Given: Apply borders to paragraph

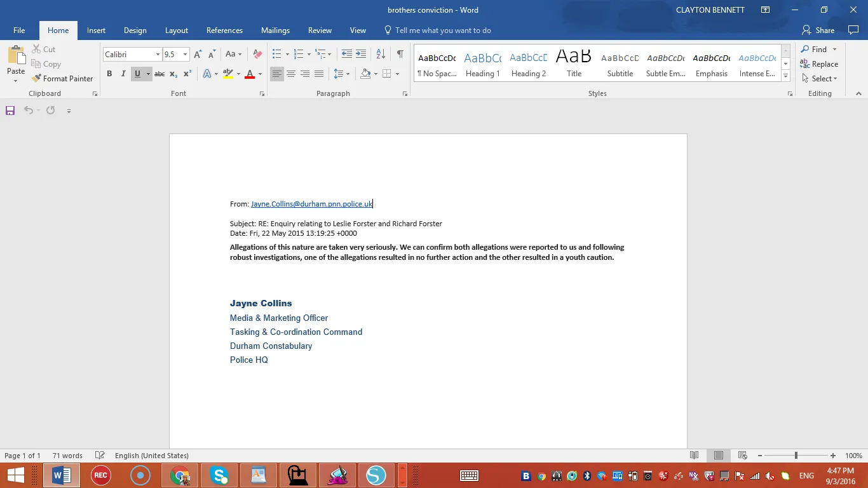Looking at the screenshot, I should tap(387, 74).
